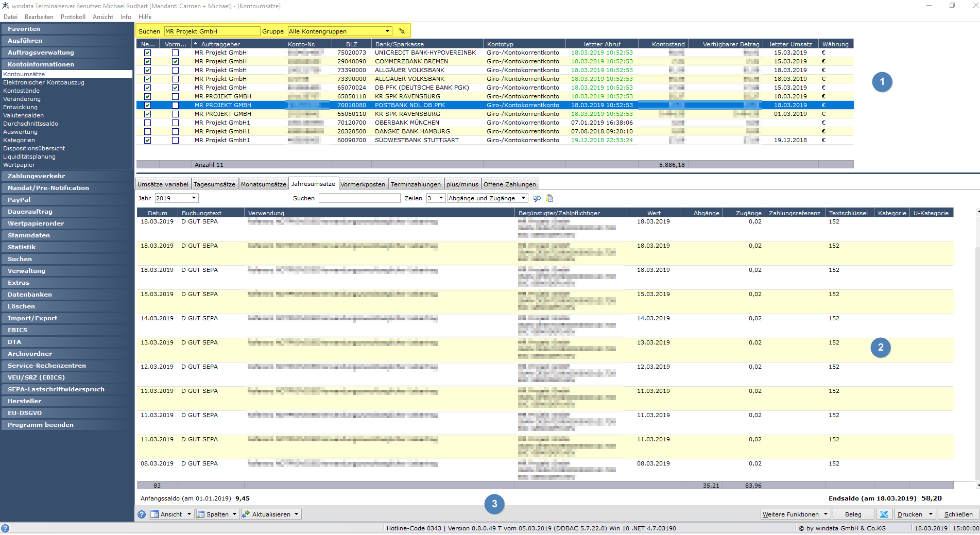Open the Aktualisieren dropdown button
The width and height of the screenshot is (980, 535).
[x=271, y=514]
